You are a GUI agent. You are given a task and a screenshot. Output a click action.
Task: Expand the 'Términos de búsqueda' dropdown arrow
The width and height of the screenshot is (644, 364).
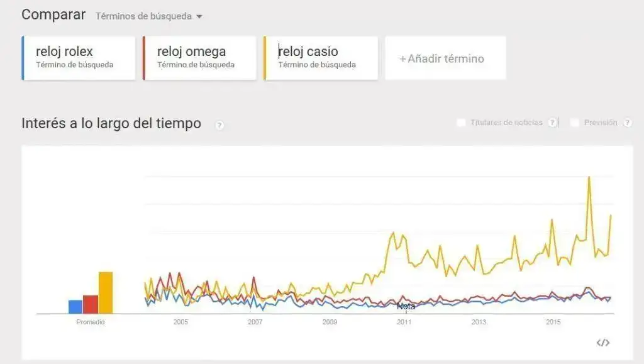(199, 17)
